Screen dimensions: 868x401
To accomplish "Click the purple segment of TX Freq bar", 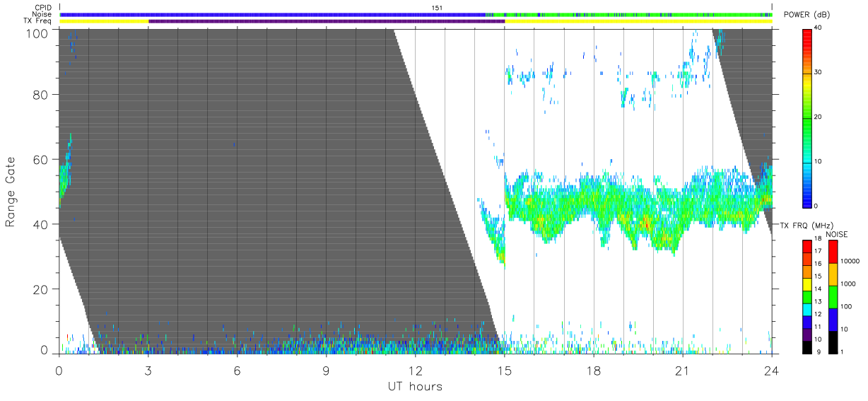I will click(327, 21).
